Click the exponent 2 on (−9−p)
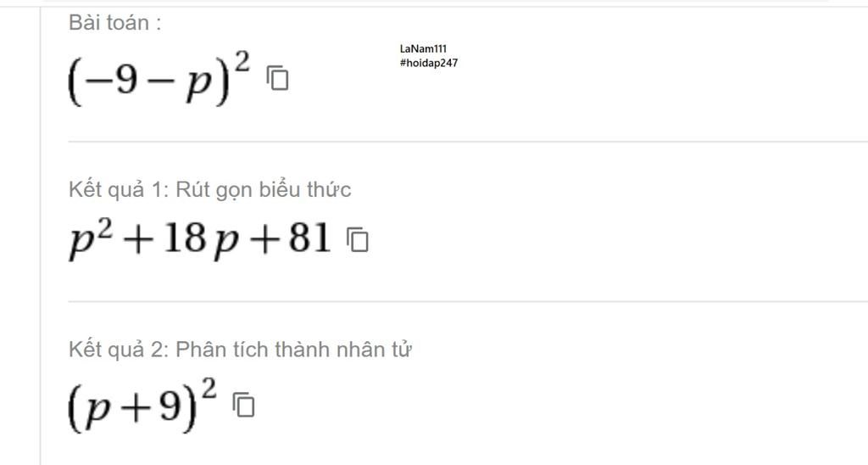This screenshot has width=868, height=465. [242, 62]
